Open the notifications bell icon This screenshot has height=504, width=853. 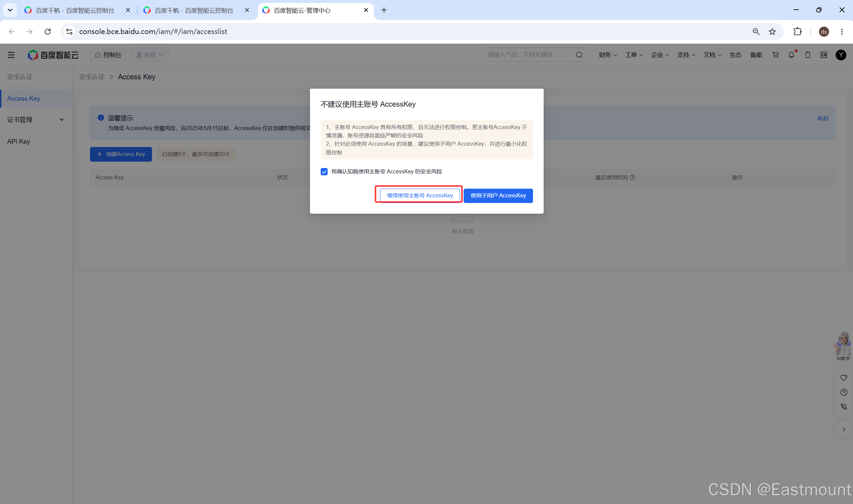tap(791, 55)
